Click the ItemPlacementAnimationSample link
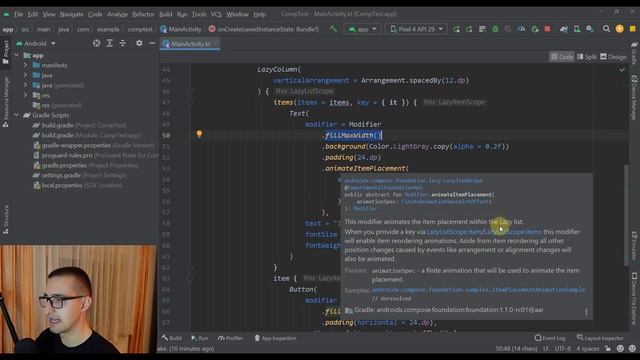The image size is (640, 360). pyautogui.click(x=478, y=290)
